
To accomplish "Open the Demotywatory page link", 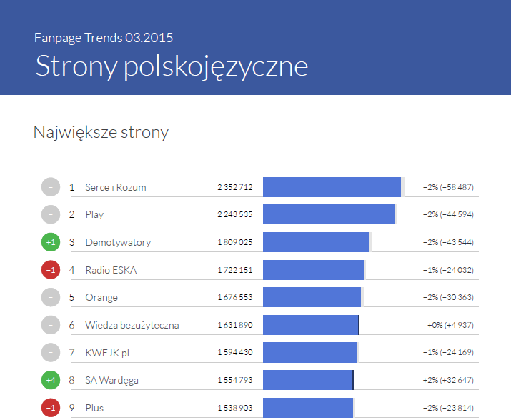I will coord(118,242).
